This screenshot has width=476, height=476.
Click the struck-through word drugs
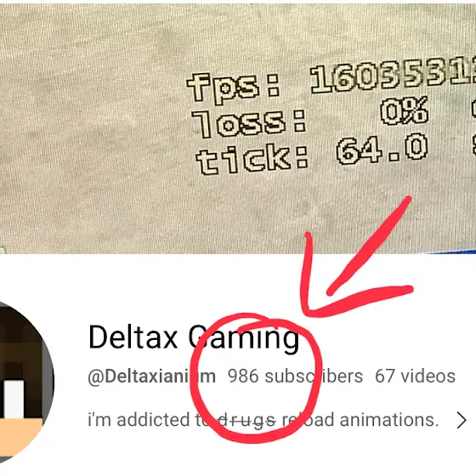tap(246, 421)
